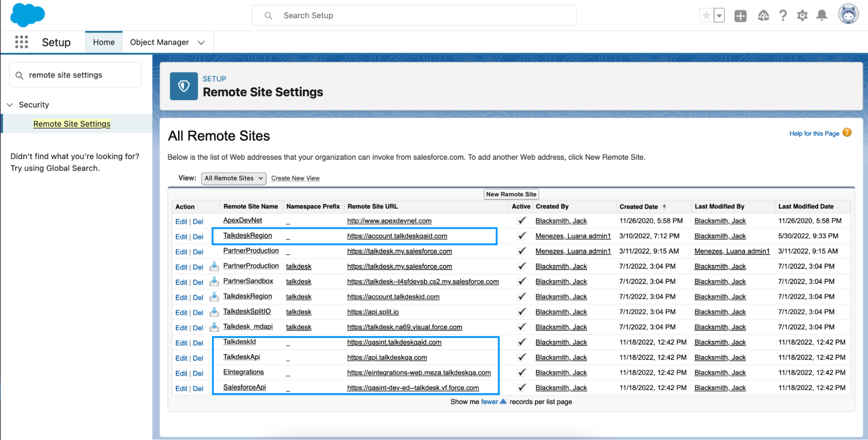This screenshot has height=440, width=868.
Task: Click the Active checkmark for TalkdeskId
Action: pos(522,342)
